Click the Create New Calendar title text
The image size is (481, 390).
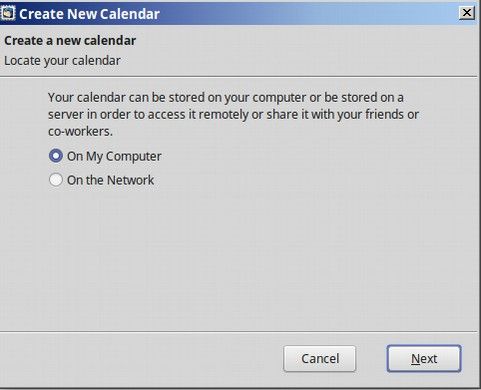(x=89, y=14)
